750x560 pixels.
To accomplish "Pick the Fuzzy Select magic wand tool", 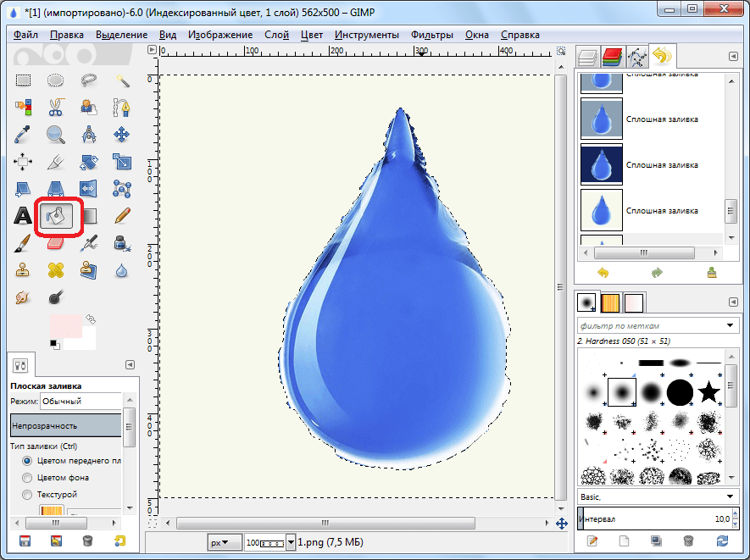I will (x=122, y=80).
